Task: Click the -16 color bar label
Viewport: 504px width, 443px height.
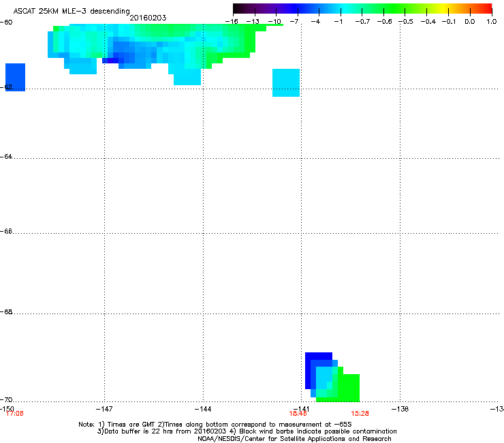Action: 232,22
